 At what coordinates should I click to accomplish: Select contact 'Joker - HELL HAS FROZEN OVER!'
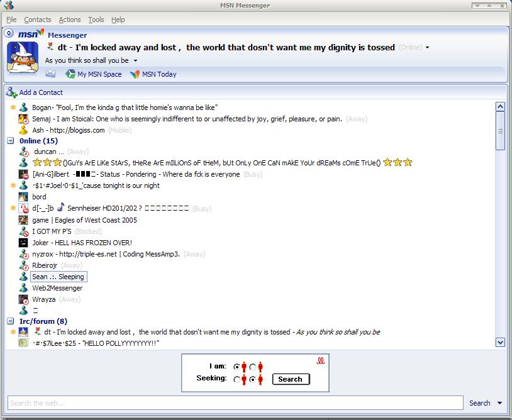82,243
